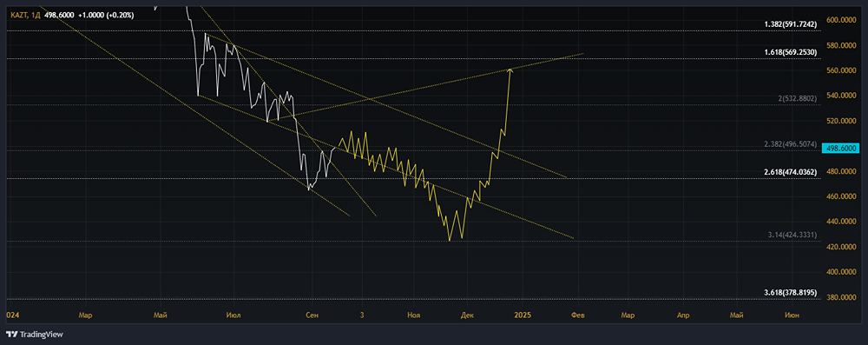Click the 520.0000 price axis label
868x345 pixels.
point(841,121)
